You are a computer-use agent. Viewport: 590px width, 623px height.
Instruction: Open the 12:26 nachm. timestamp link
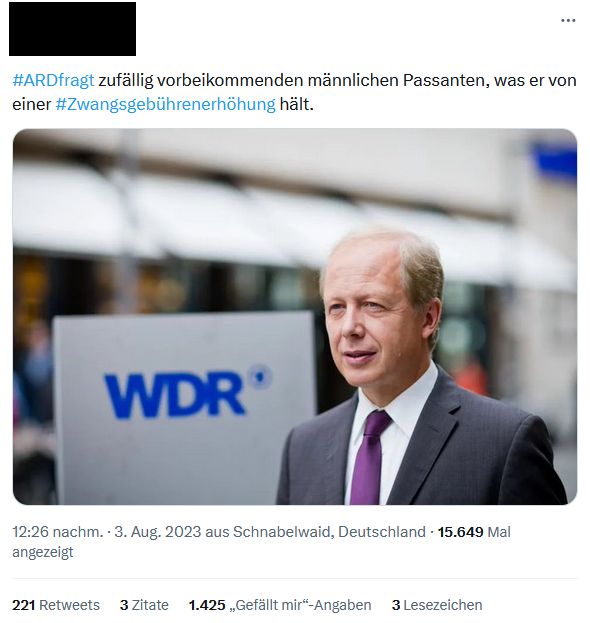[58, 532]
